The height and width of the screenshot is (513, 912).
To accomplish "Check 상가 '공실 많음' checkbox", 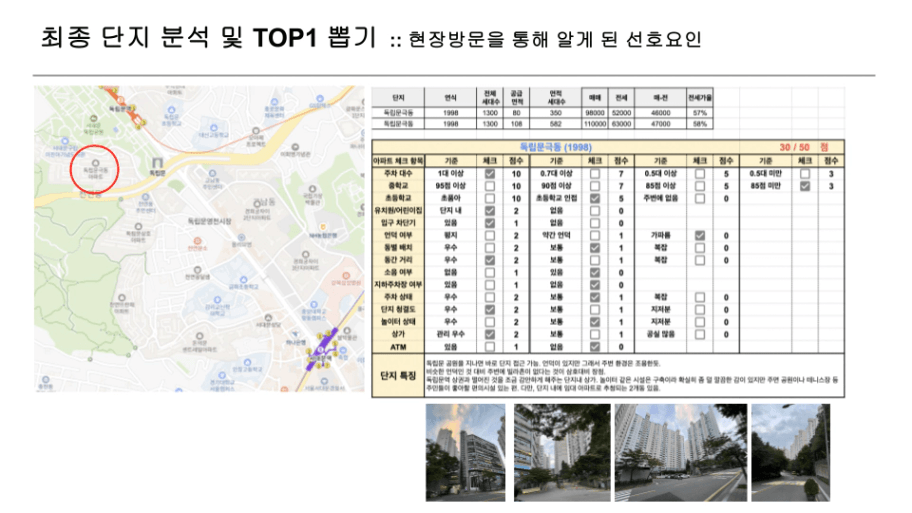I will click(x=700, y=334).
